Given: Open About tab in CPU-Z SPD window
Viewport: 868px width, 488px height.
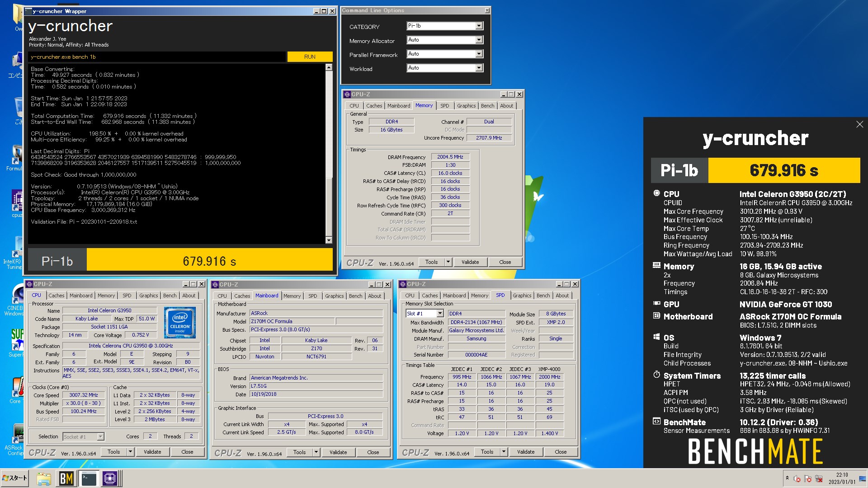Looking at the screenshot, I should tap(562, 296).
